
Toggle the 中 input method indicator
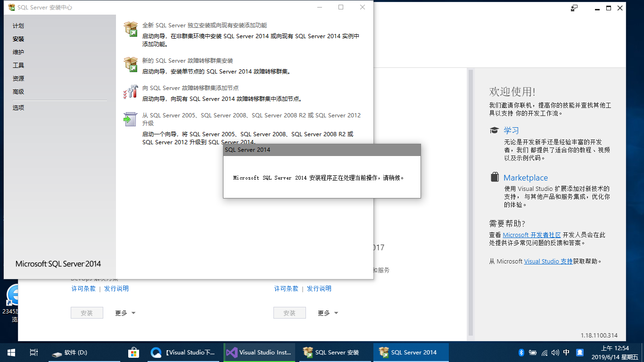(x=566, y=353)
